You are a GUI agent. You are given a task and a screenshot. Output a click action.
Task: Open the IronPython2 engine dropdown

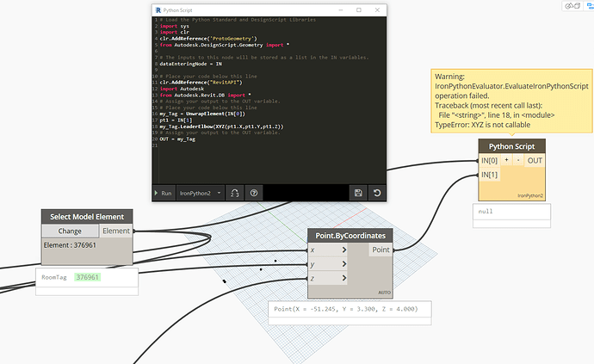click(200, 193)
